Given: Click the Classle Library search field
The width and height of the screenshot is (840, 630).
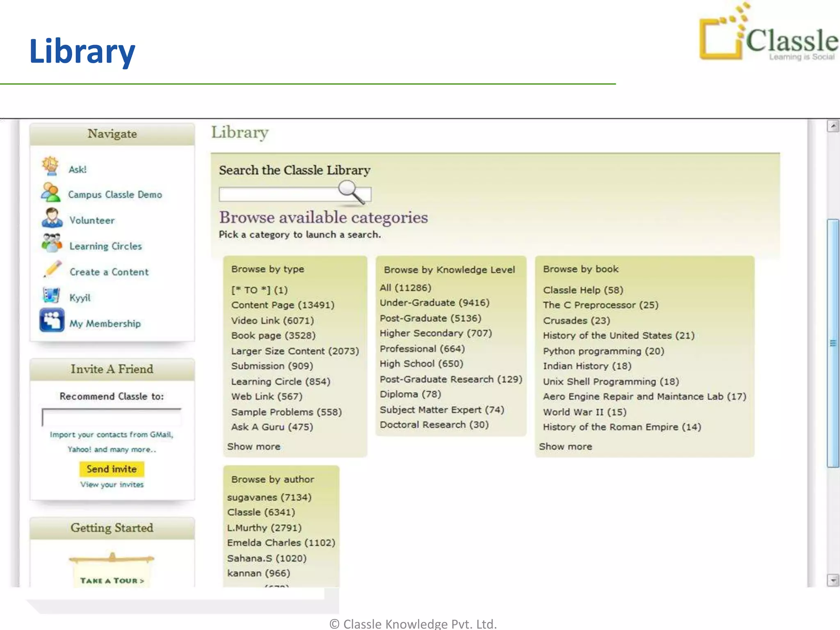Looking at the screenshot, I should click(295, 194).
